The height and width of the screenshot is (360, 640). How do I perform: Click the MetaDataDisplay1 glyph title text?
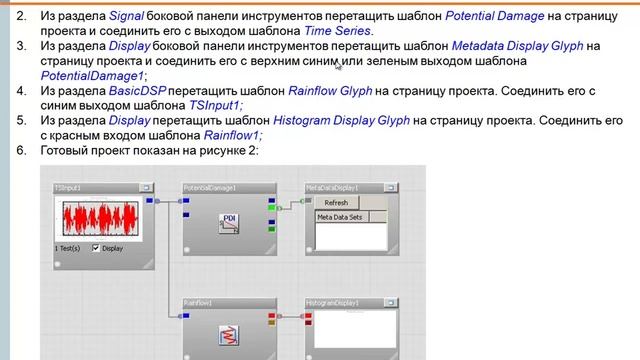pyautogui.click(x=332, y=188)
